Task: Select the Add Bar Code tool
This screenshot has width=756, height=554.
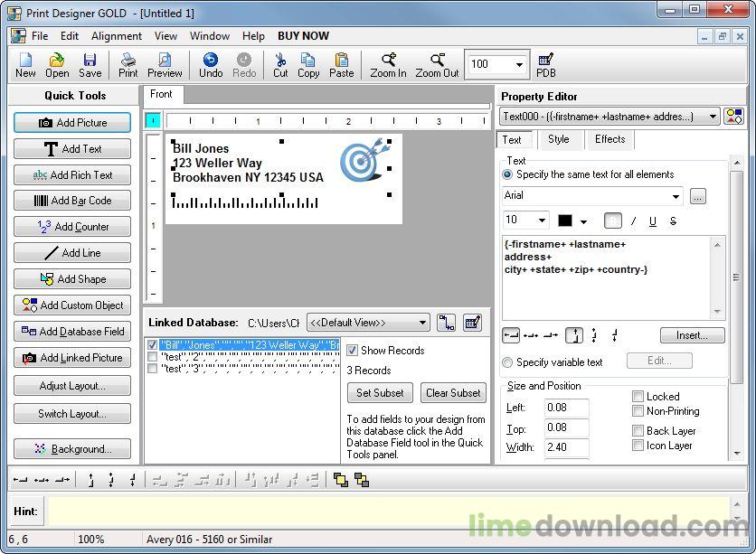Action: [x=72, y=201]
